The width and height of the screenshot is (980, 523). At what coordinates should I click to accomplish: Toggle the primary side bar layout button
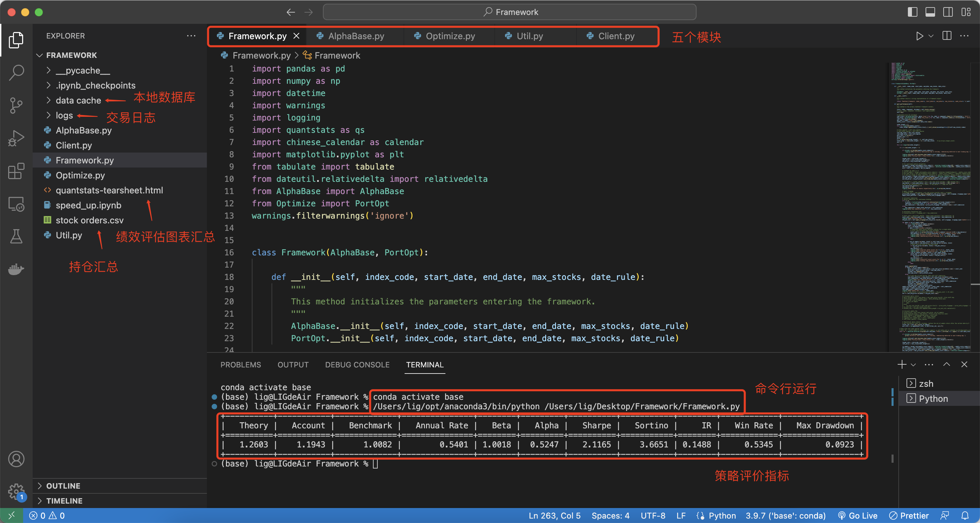(x=912, y=12)
